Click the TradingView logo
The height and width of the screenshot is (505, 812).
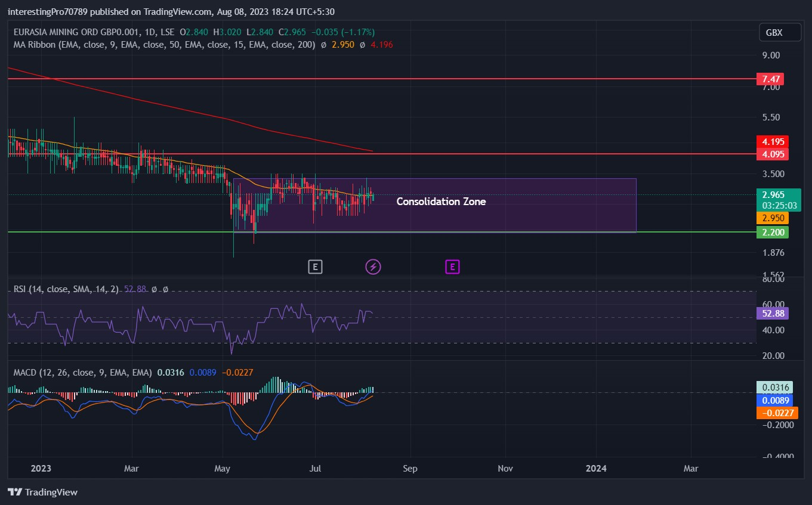42,492
